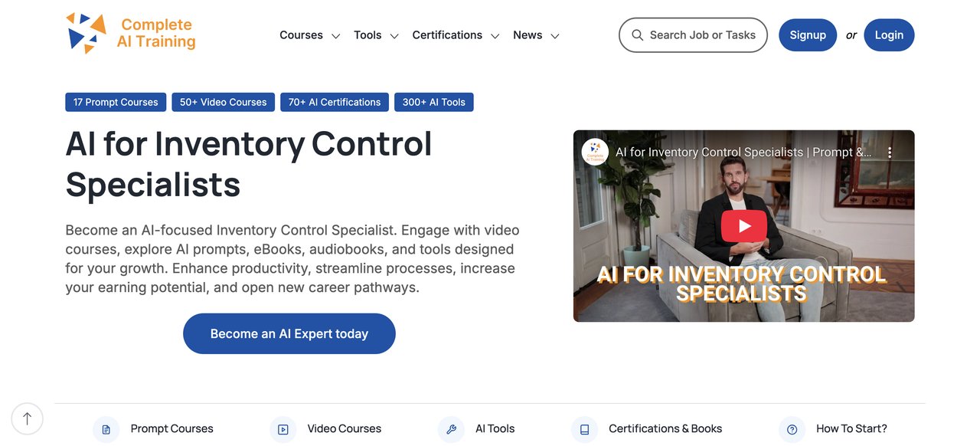Select the 17 Prompt Courses tag
The image size is (980, 446).
(116, 102)
